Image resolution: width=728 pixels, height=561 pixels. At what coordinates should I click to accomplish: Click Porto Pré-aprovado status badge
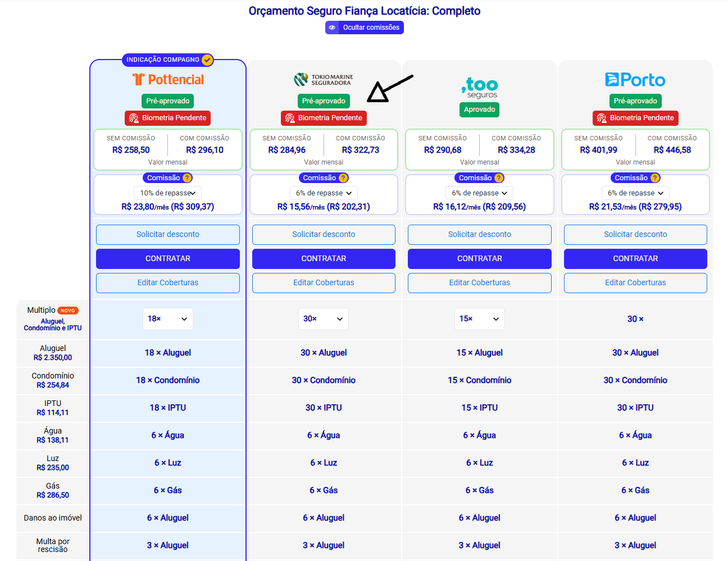[x=635, y=101]
